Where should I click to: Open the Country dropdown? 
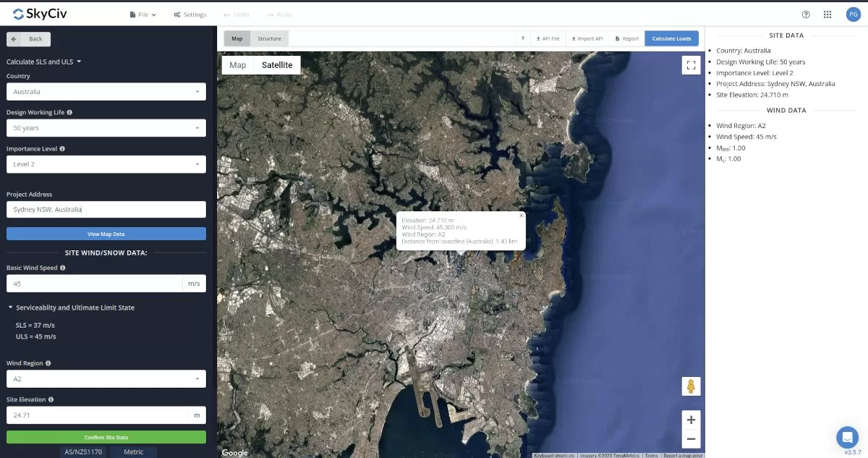coord(106,91)
